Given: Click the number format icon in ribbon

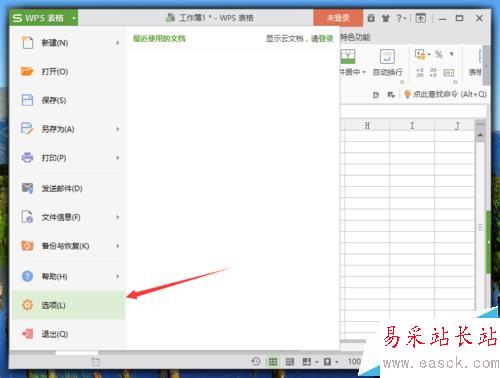Looking at the screenshot, I should pos(420,54).
